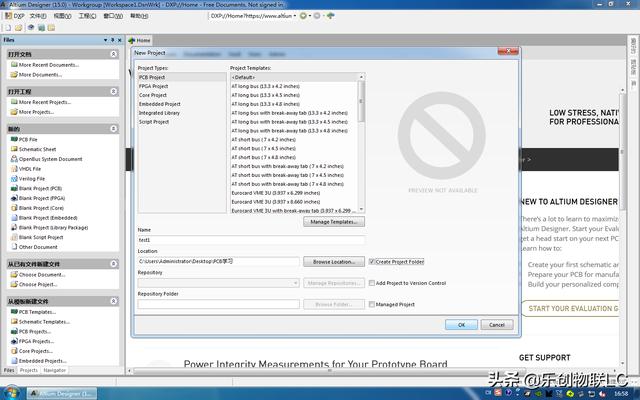Click the Blank Script Project icon
This screenshot has width=640, height=400.
(14, 237)
